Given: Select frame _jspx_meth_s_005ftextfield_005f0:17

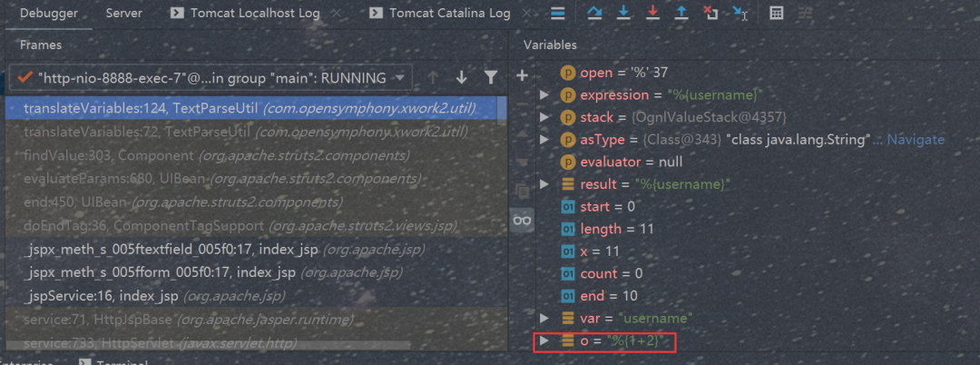Looking at the screenshot, I should click(256, 250).
